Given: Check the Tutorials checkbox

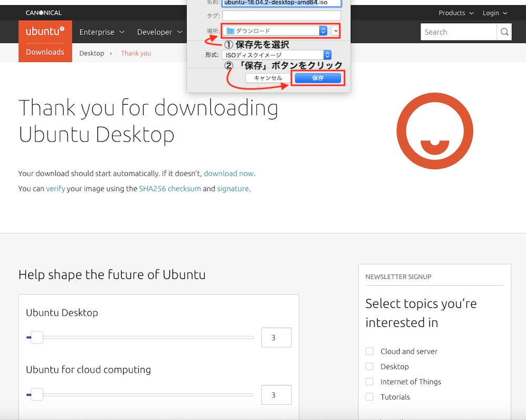Looking at the screenshot, I should point(369,397).
